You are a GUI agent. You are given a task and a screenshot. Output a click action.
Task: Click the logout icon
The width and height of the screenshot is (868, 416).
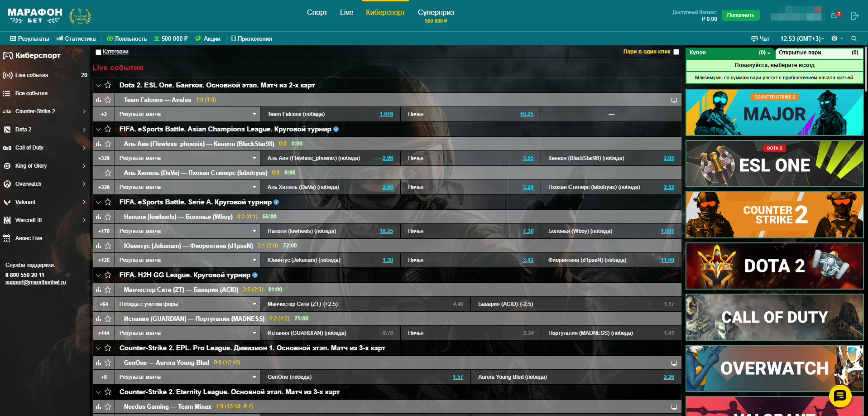[x=854, y=16]
